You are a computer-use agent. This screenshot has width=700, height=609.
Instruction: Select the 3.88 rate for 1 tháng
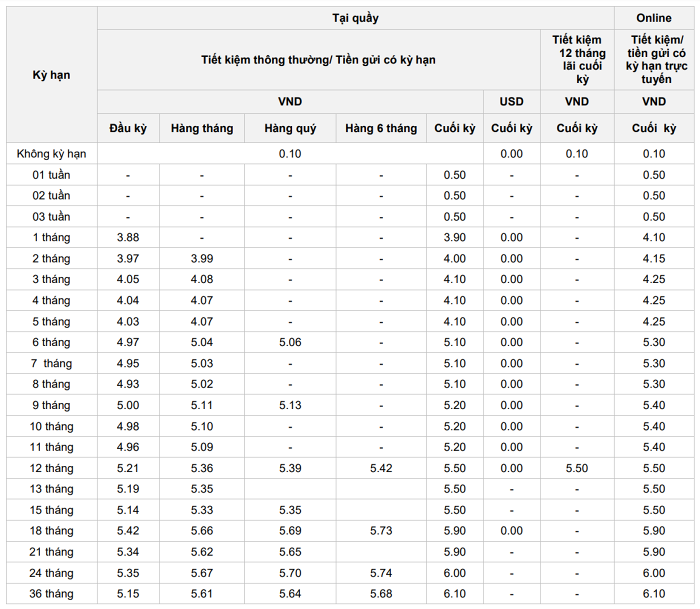[128, 237]
